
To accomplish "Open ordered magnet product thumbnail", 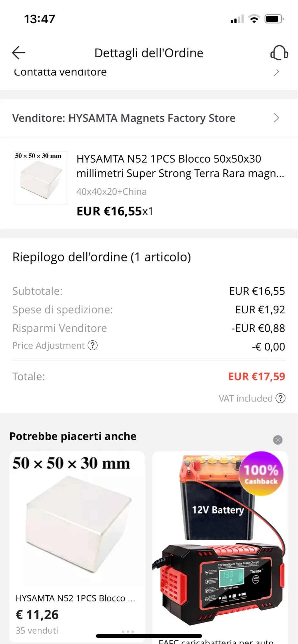I will tap(41, 178).
